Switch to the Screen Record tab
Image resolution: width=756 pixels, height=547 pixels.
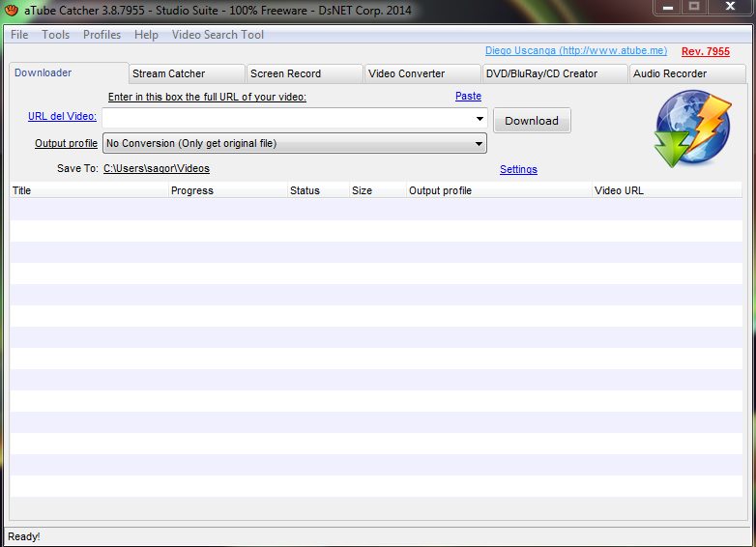[305, 73]
